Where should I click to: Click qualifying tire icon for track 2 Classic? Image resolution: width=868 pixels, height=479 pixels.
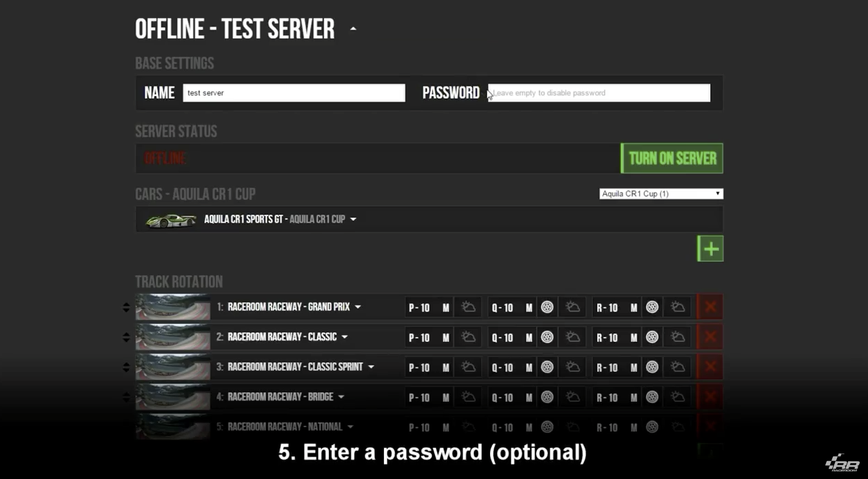(x=547, y=337)
